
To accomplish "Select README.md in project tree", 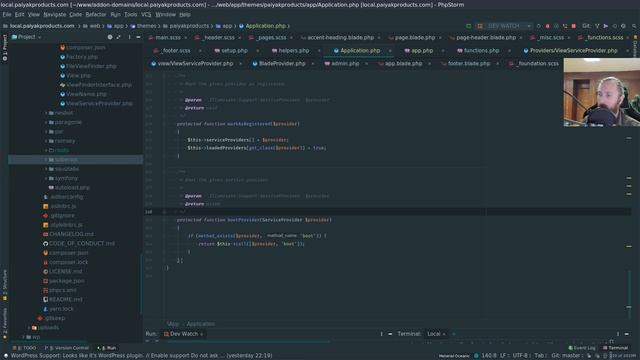I will click(66, 299).
